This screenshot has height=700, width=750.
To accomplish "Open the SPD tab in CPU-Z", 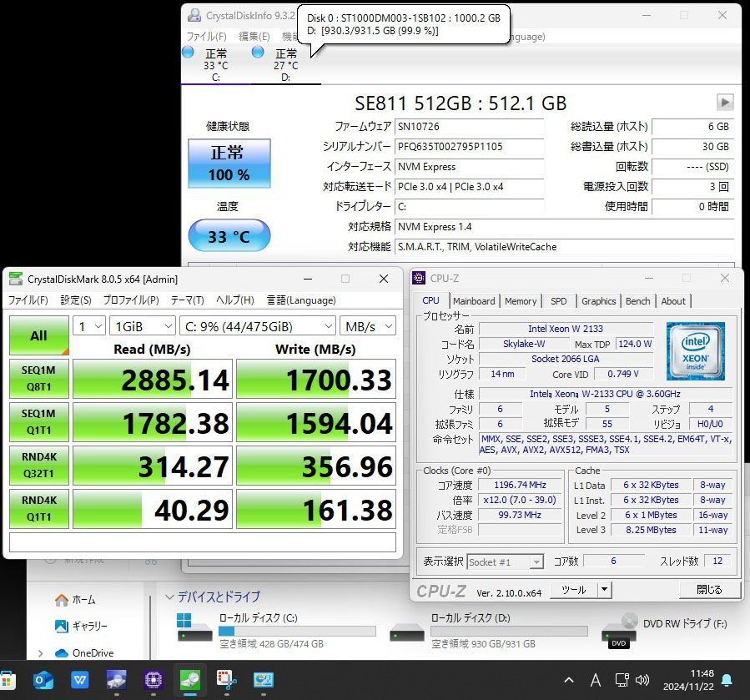I will pyautogui.click(x=559, y=301).
